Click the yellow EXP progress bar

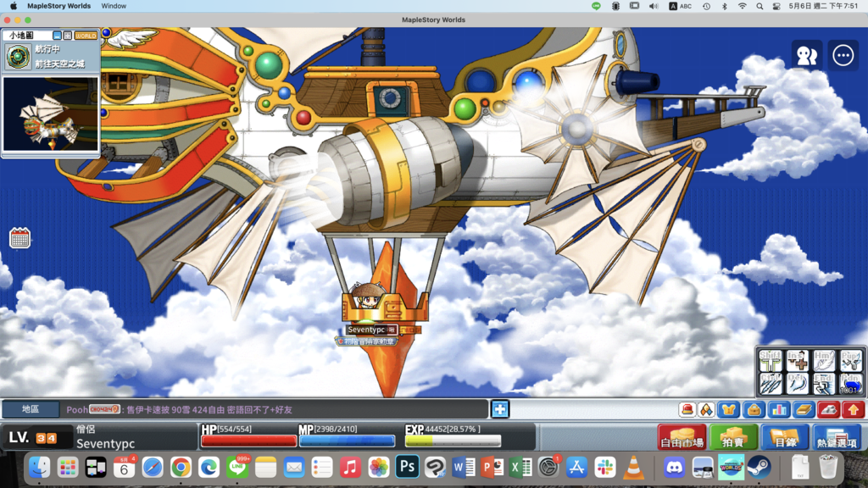(453, 441)
